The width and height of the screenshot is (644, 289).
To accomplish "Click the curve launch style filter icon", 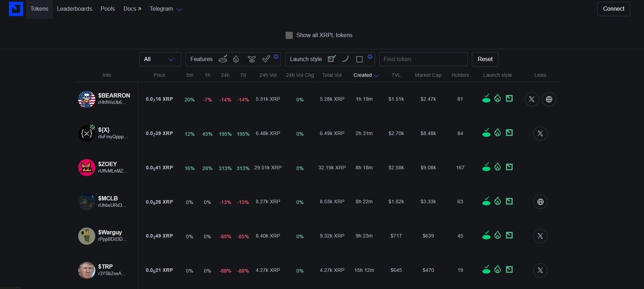I will (x=345, y=59).
